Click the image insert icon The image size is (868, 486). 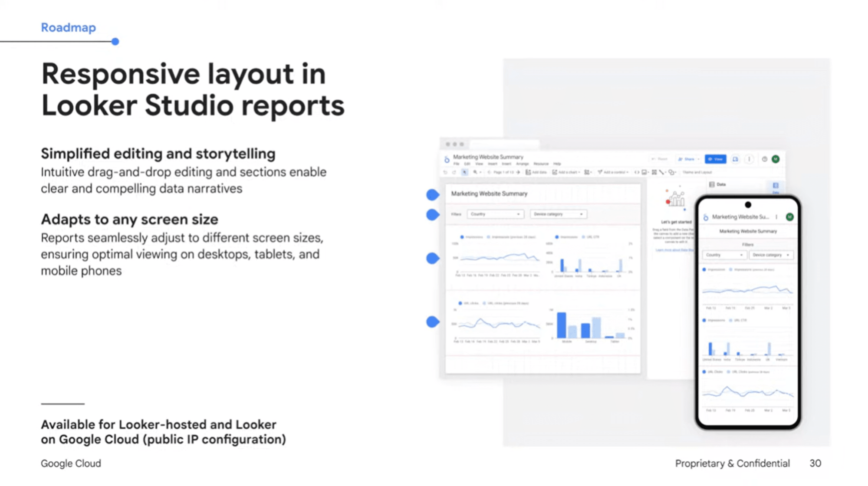tap(645, 172)
